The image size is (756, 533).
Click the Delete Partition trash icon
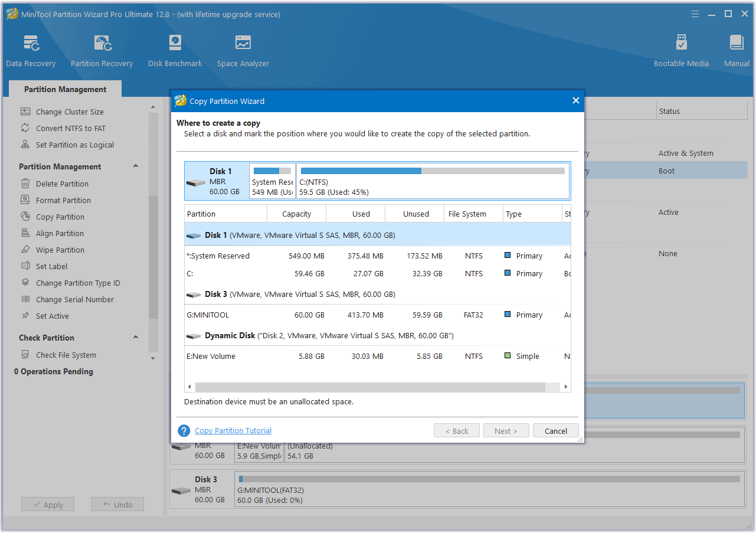click(x=25, y=184)
